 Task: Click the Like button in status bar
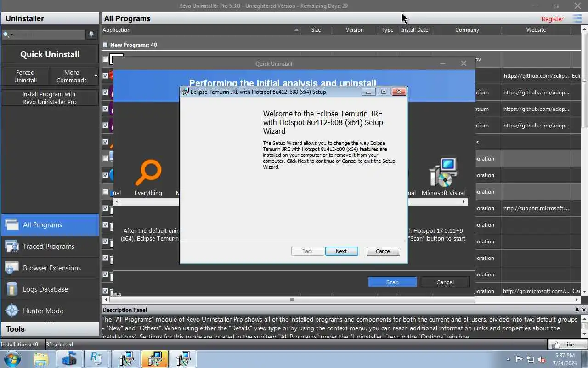click(x=567, y=345)
